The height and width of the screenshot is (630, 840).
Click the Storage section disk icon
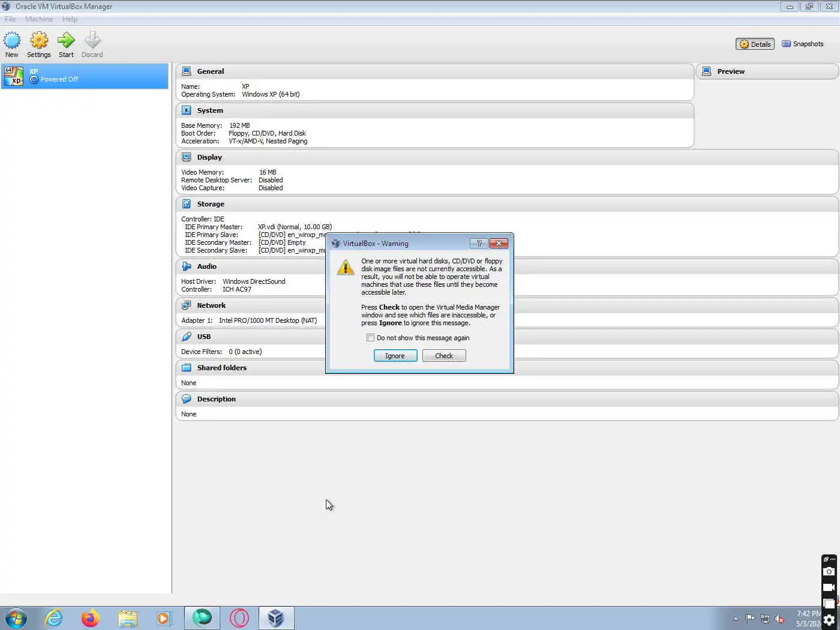click(187, 204)
